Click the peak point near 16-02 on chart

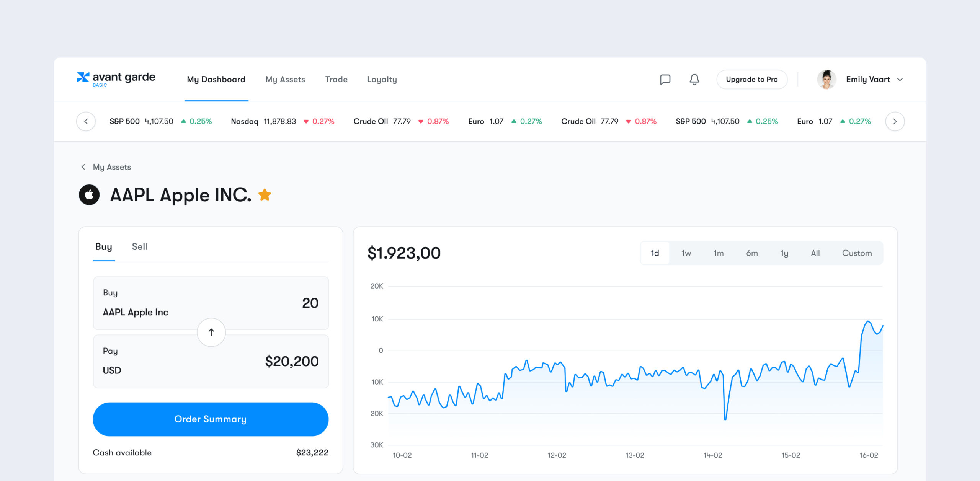pyautogui.click(x=868, y=321)
